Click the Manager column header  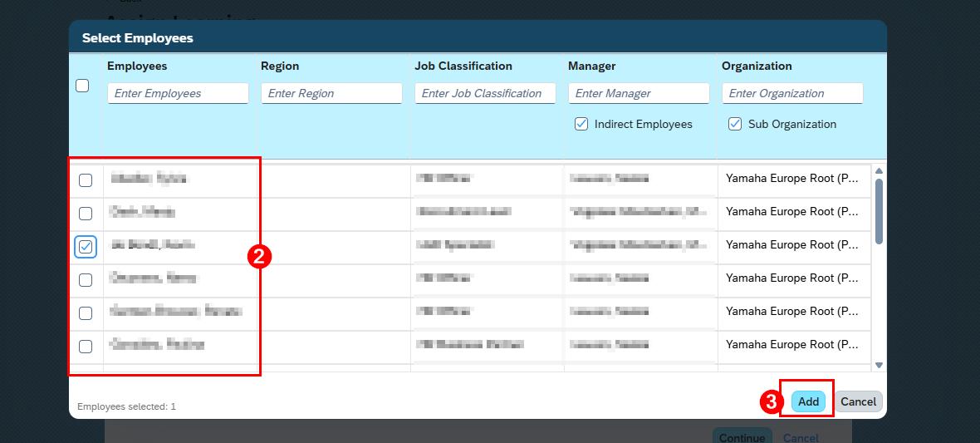(x=592, y=66)
